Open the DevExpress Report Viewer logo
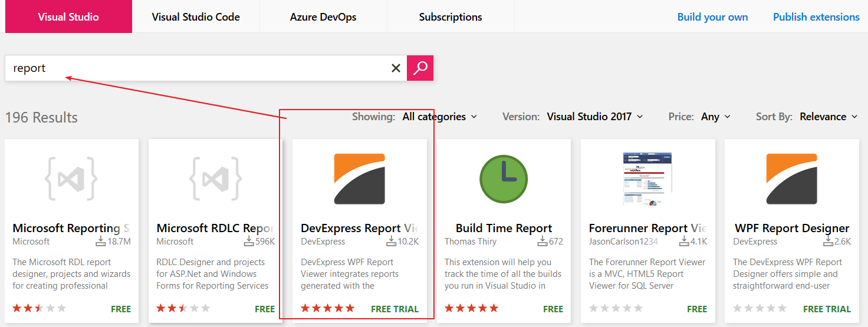The height and width of the screenshot is (327, 868). (x=359, y=179)
